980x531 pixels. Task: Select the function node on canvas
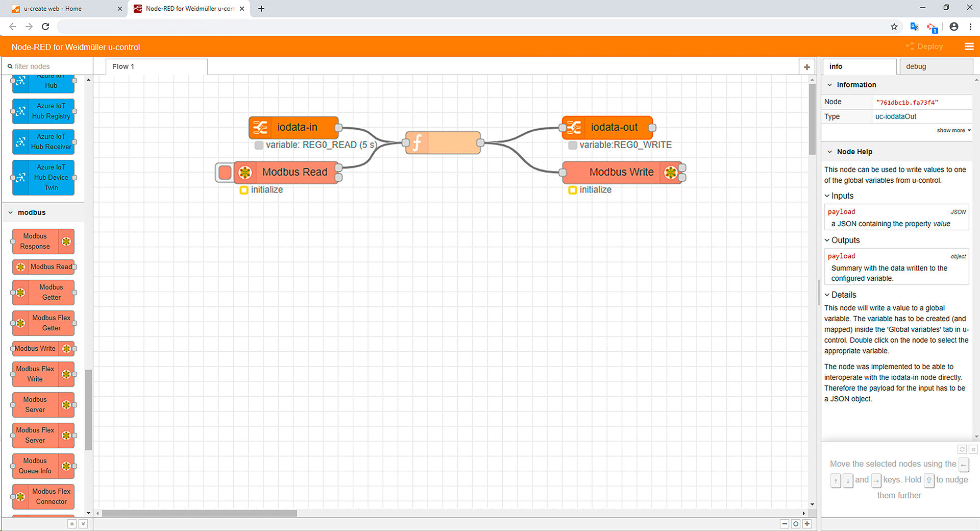pos(443,142)
